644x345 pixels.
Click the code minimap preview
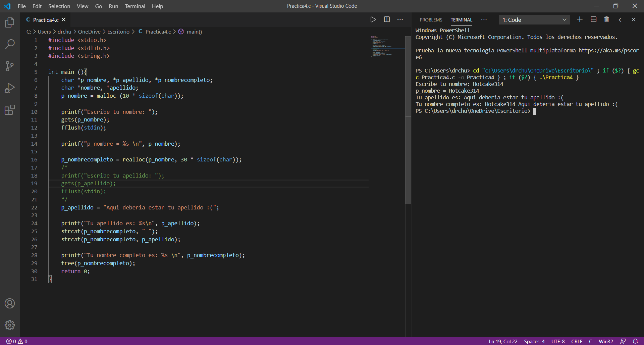[x=388, y=46]
